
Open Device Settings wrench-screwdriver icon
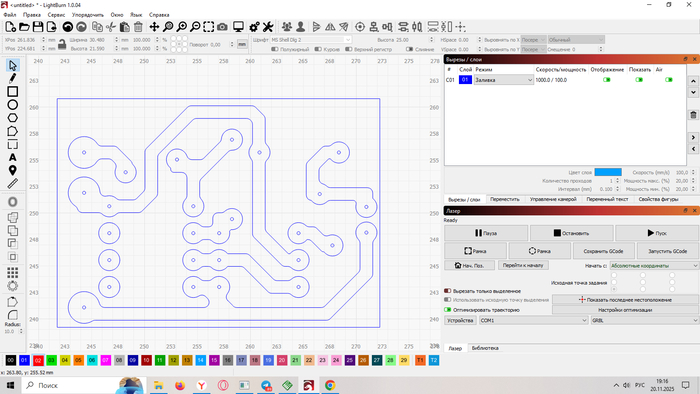[268, 27]
